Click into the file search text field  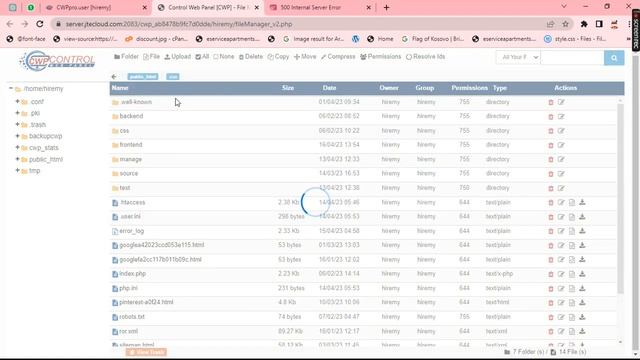(572, 58)
